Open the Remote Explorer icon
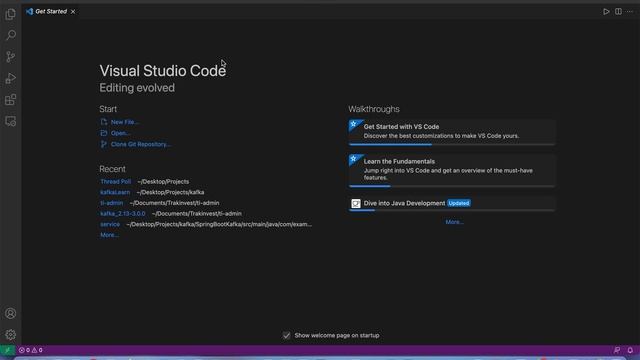This screenshot has height=360, width=640. coord(11,121)
